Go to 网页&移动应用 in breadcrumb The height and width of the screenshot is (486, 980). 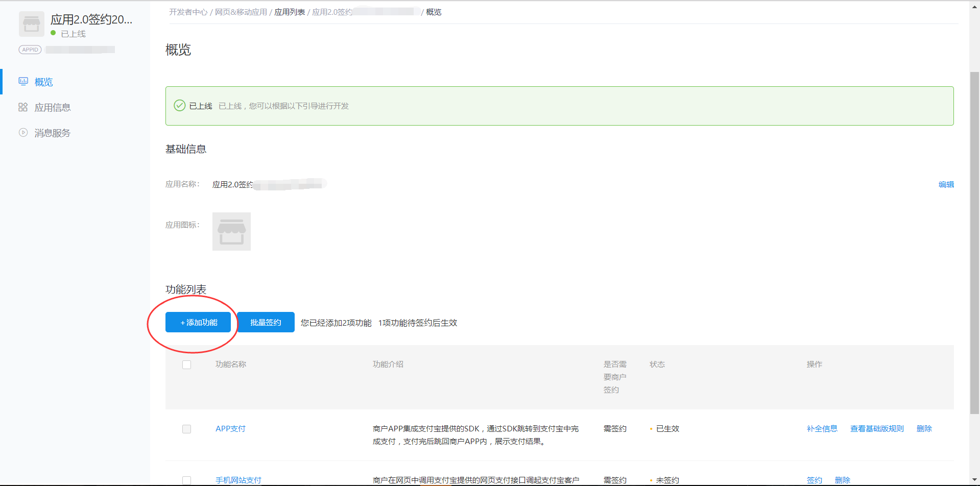click(241, 12)
